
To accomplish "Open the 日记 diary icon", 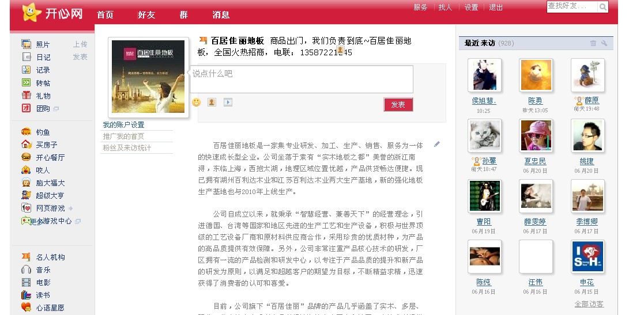I will [x=27, y=57].
